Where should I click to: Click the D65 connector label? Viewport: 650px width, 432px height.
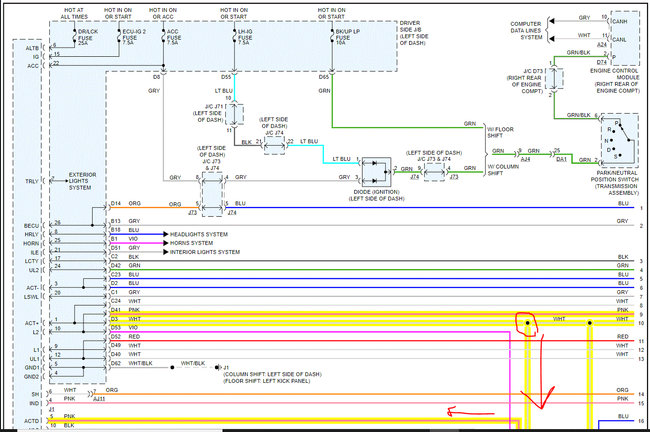pos(324,77)
